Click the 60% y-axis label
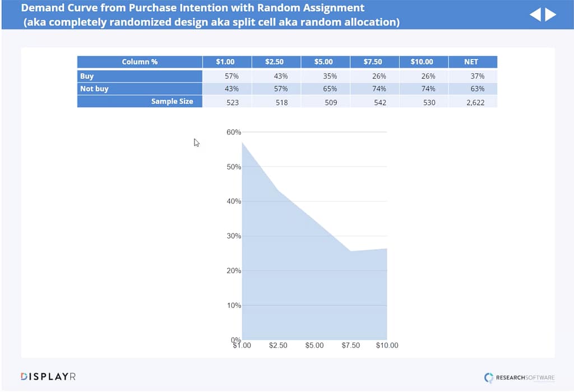This screenshot has width=574, height=392. (234, 132)
